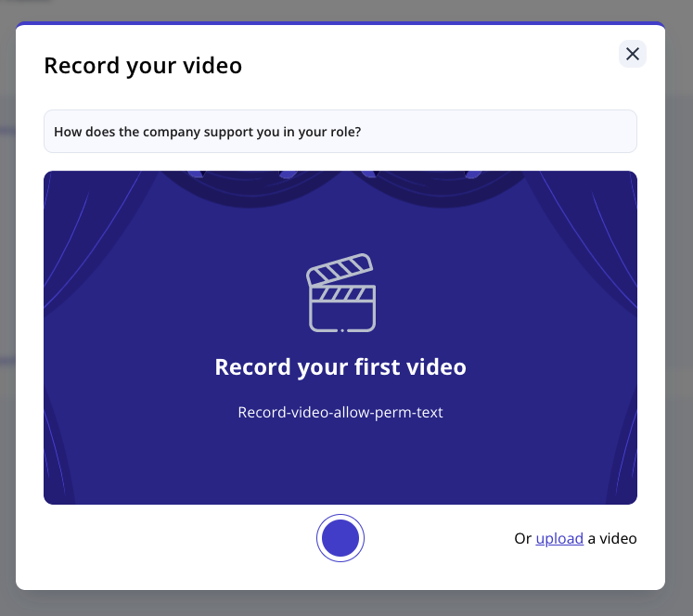Close the Record your video dialog
The height and width of the screenshot is (616, 693).
pos(632,54)
